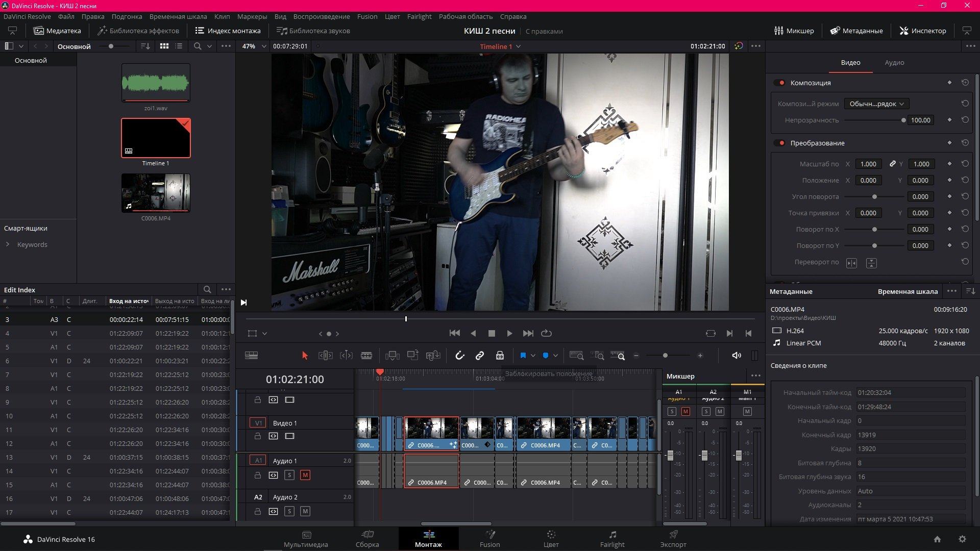Go to the Экспорт page
The height and width of the screenshot is (551, 980).
tap(673, 538)
